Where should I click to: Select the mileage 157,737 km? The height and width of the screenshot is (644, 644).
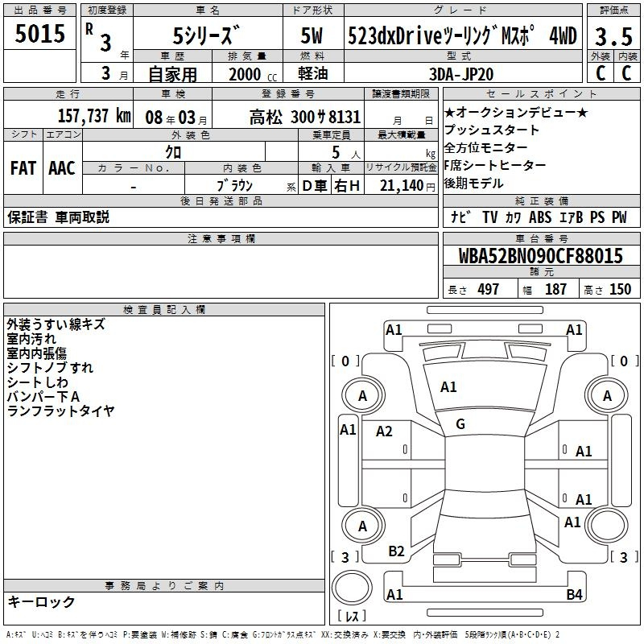(x=94, y=116)
